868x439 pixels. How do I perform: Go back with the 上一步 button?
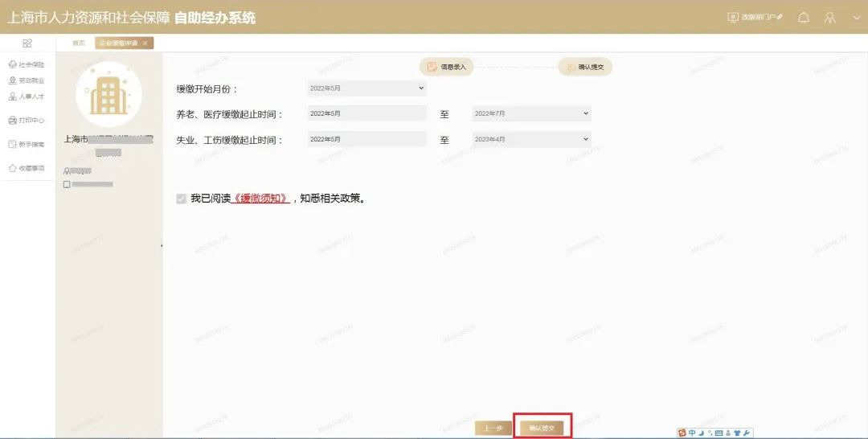pos(493,429)
